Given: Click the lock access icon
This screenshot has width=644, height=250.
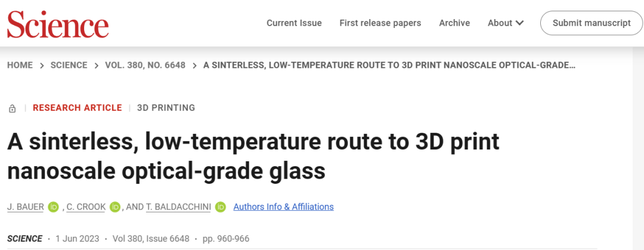Looking at the screenshot, I should tap(13, 108).
